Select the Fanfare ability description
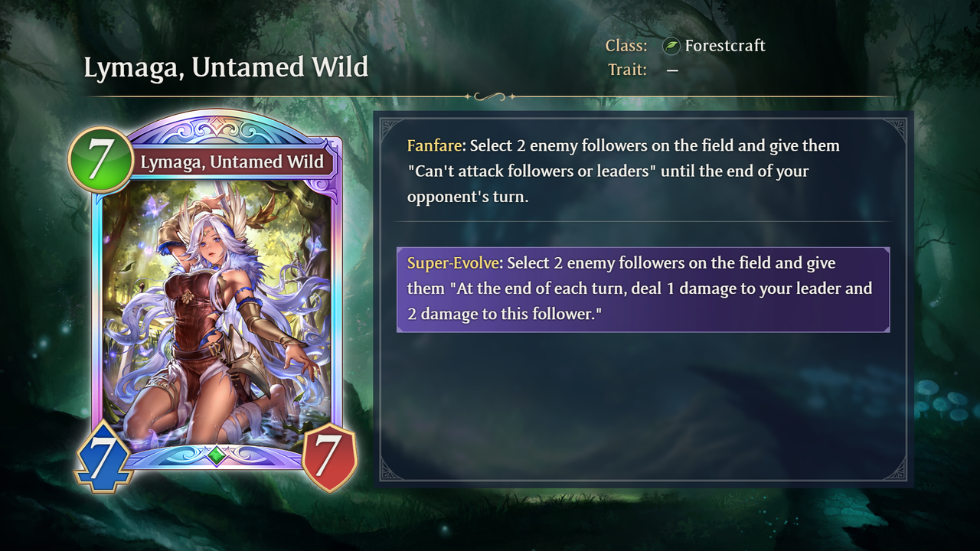 point(623,171)
